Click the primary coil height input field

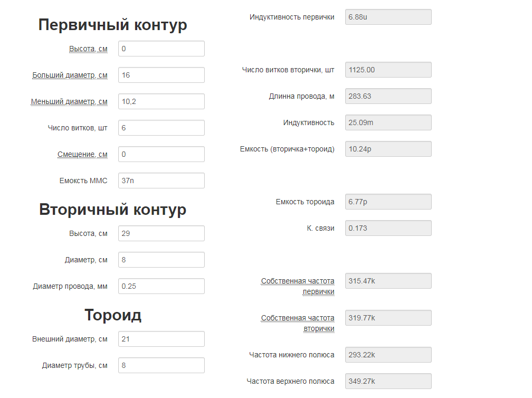tap(161, 49)
